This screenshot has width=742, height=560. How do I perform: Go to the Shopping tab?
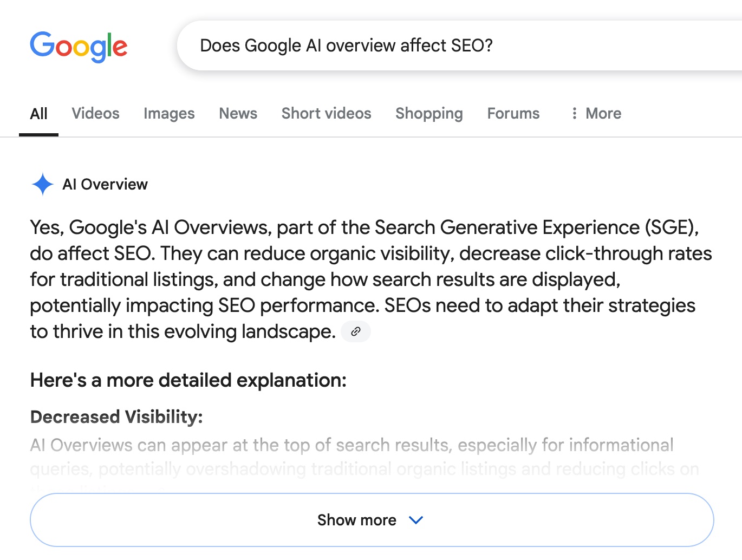click(429, 113)
